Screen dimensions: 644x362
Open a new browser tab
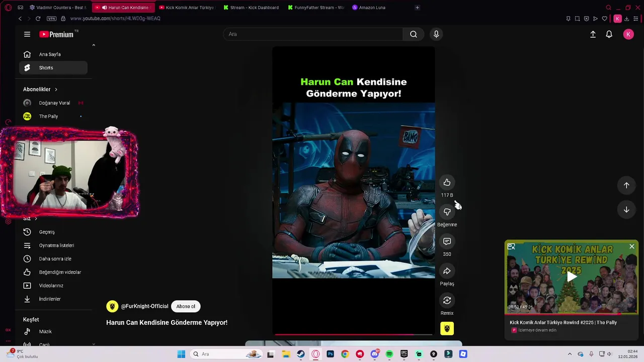[417, 8]
